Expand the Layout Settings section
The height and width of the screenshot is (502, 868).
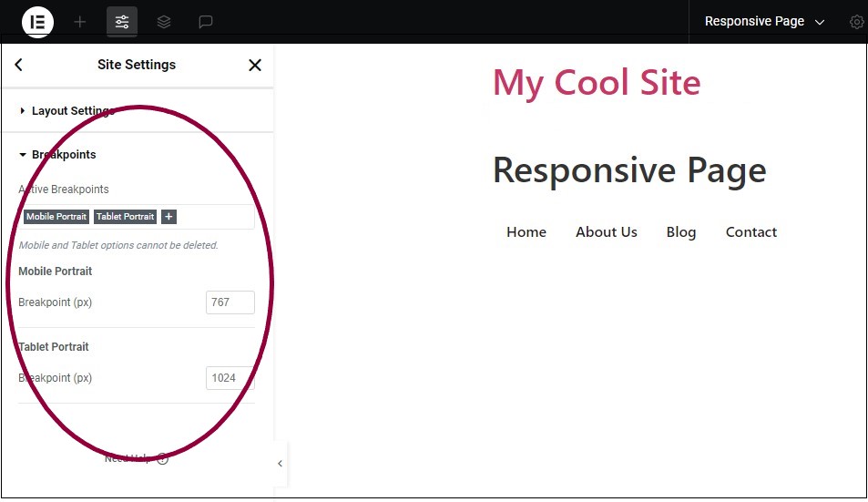pos(73,111)
